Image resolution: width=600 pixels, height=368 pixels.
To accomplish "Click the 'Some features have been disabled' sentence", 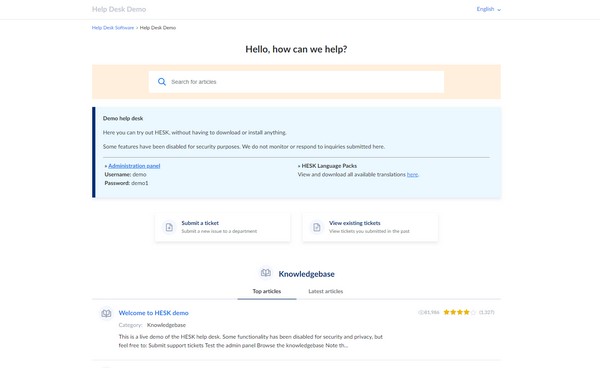I will pos(244,147).
